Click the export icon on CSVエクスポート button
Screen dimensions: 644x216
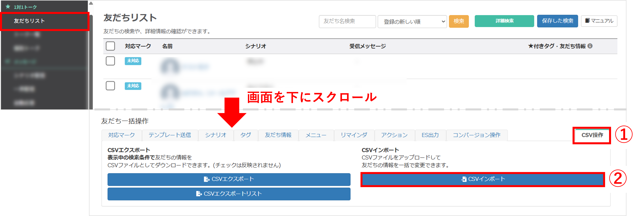click(x=207, y=179)
